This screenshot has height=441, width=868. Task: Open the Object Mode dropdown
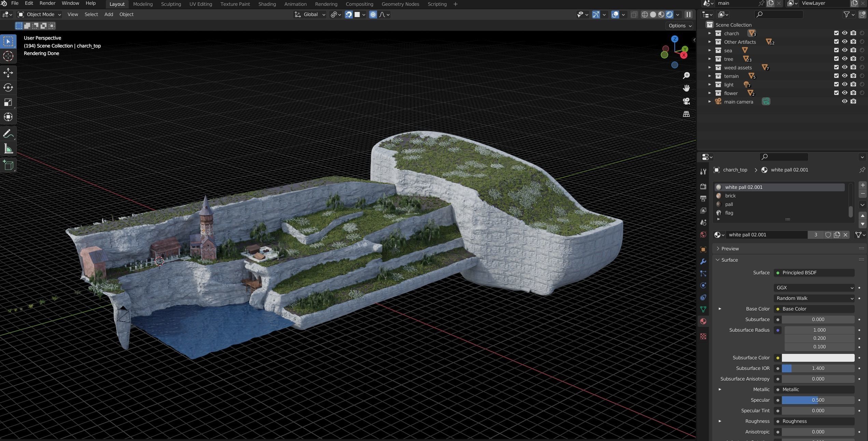click(40, 14)
